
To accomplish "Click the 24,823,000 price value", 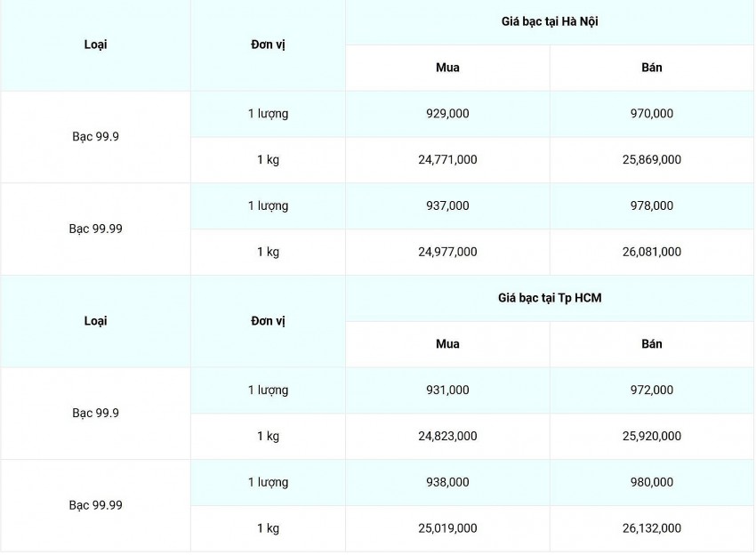I will pyautogui.click(x=447, y=436).
